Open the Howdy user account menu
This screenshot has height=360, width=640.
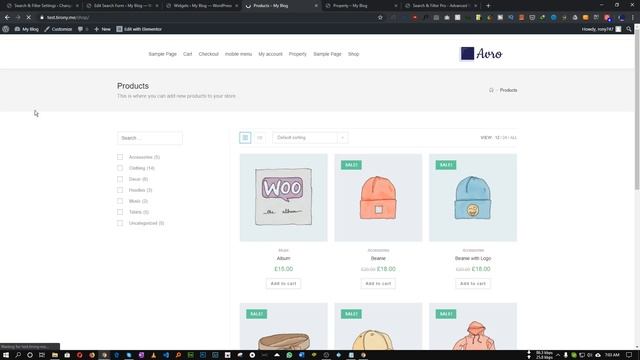tap(601, 29)
